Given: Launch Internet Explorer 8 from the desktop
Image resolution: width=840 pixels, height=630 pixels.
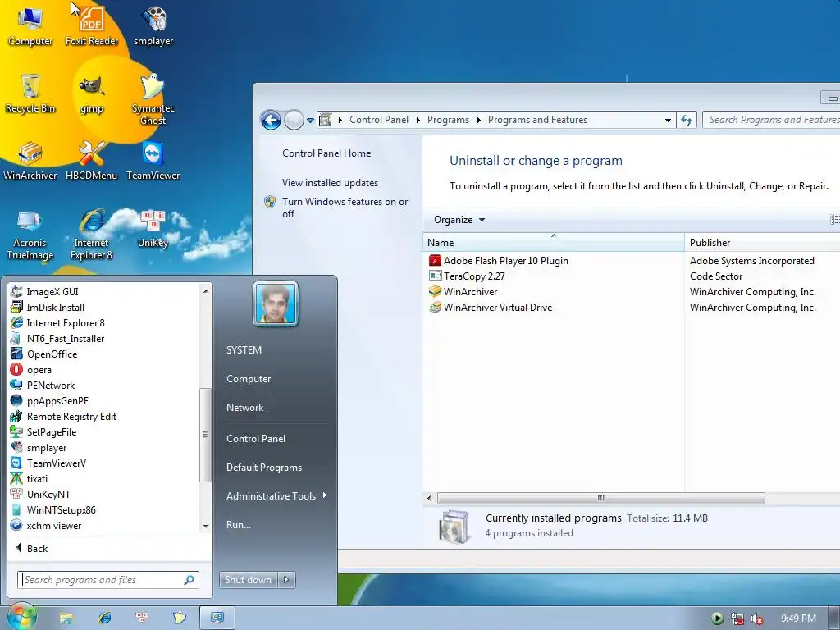Looking at the screenshot, I should coord(92,235).
